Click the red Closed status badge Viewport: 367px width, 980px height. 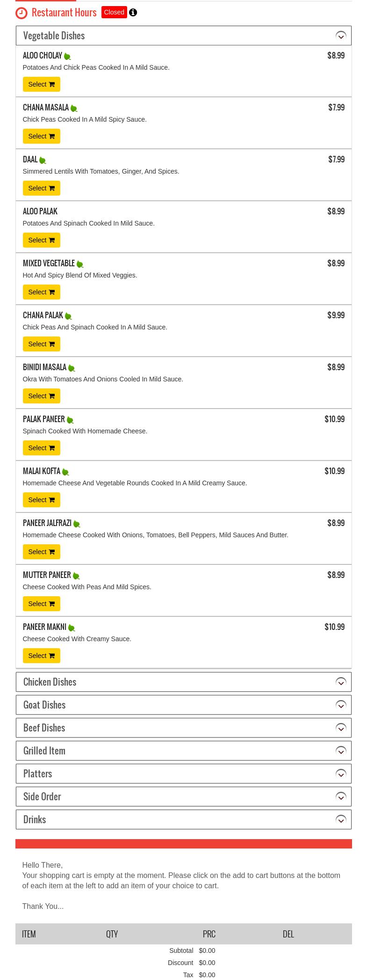[114, 13]
